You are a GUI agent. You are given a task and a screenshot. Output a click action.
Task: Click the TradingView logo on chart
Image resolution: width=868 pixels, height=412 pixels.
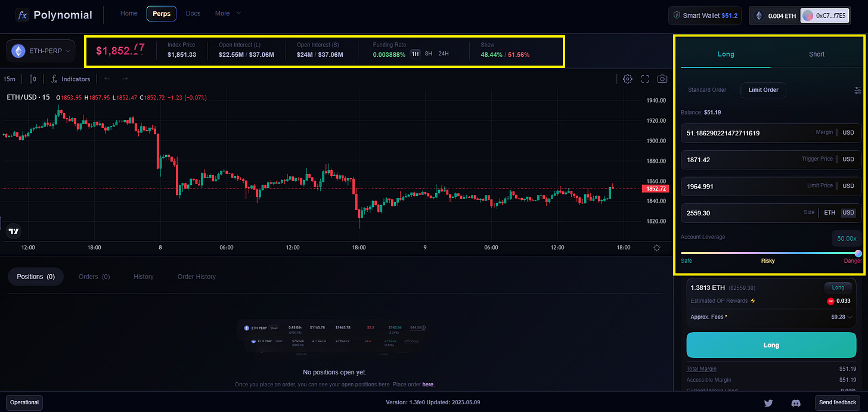pyautogui.click(x=13, y=231)
